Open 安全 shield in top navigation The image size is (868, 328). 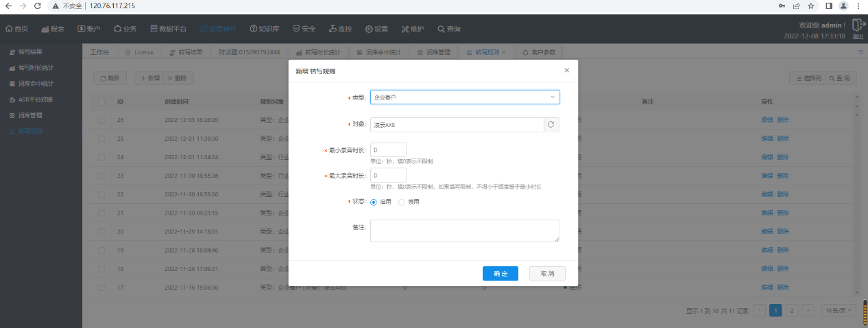click(304, 29)
